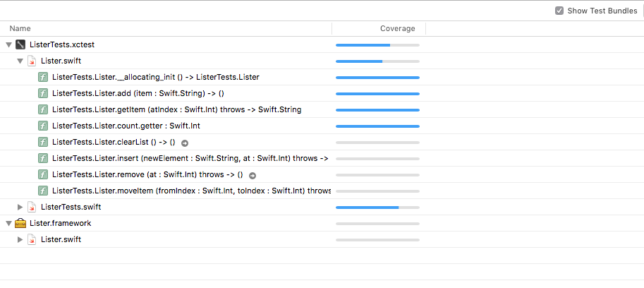
Task: Click the remove function jump arrow
Action: tap(252, 175)
